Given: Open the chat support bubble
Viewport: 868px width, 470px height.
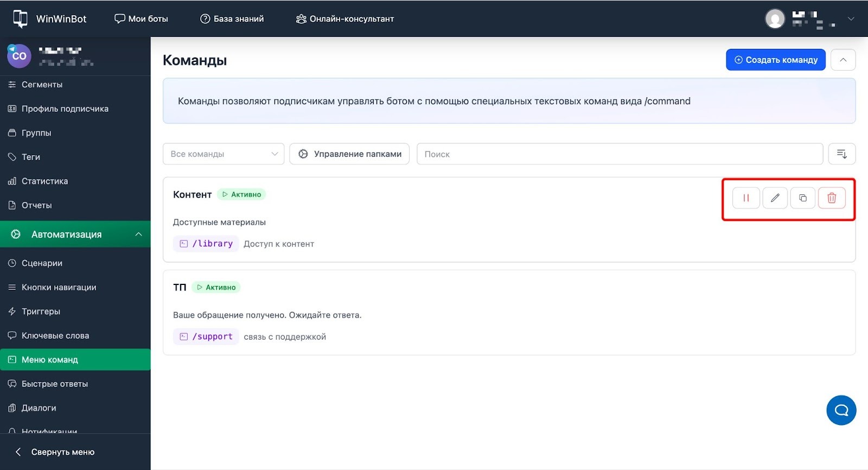Looking at the screenshot, I should tap(841, 410).
